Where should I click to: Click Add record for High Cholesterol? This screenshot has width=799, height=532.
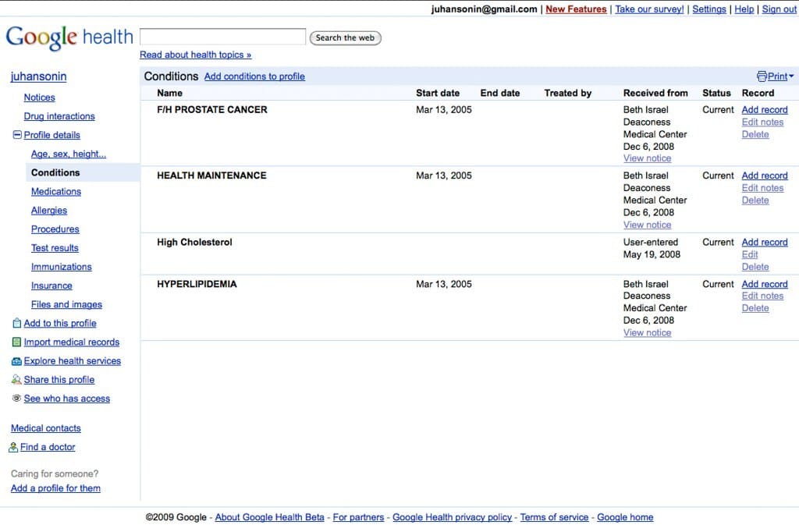coord(765,242)
